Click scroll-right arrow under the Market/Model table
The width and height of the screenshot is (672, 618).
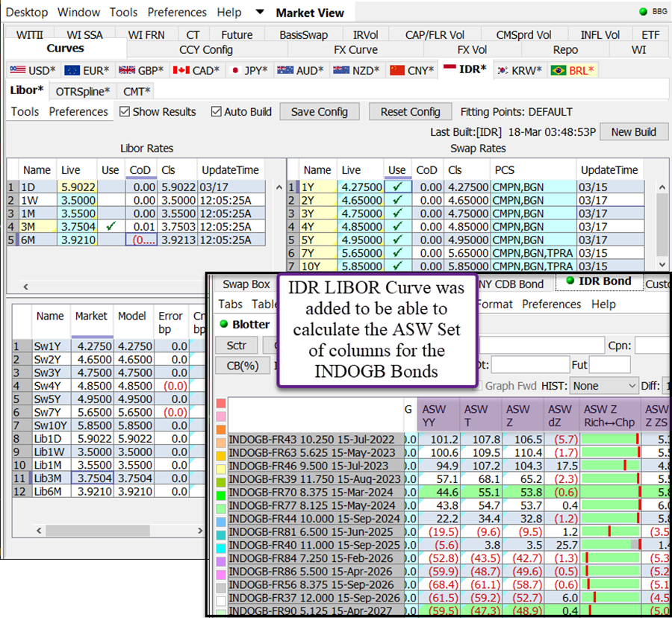point(199,531)
